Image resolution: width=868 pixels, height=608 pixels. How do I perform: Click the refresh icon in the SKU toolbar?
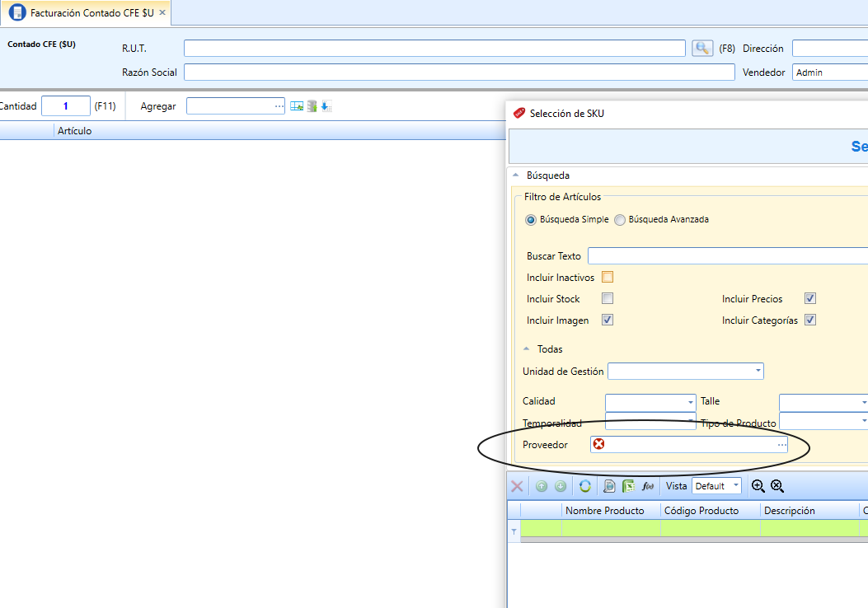coord(585,486)
